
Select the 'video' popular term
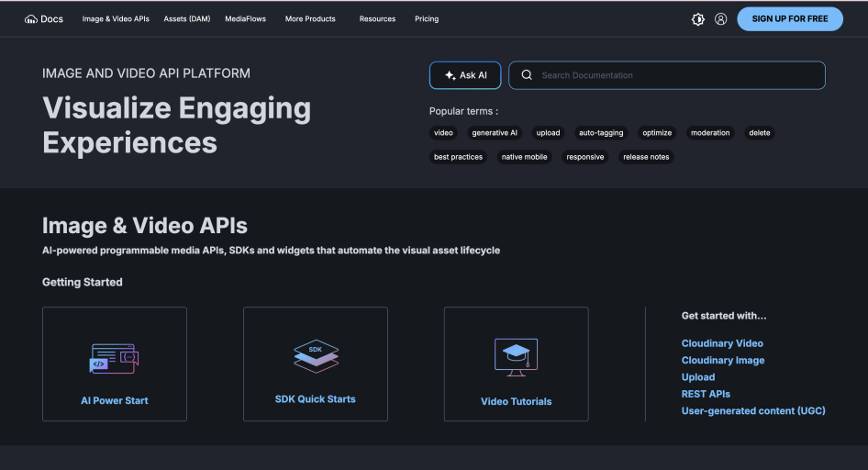click(x=443, y=133)
